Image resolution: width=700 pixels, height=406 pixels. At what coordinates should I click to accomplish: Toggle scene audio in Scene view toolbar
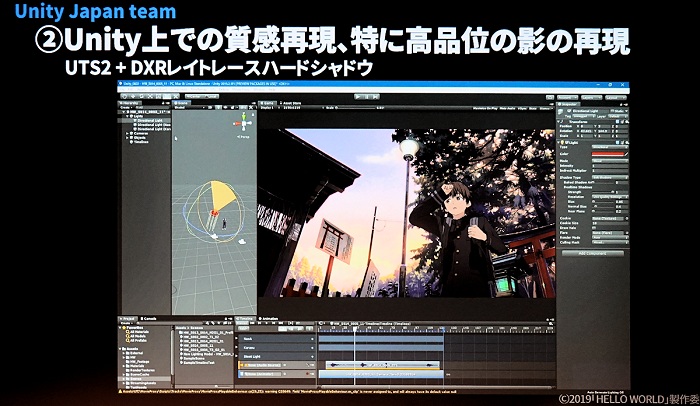(225, 108)
